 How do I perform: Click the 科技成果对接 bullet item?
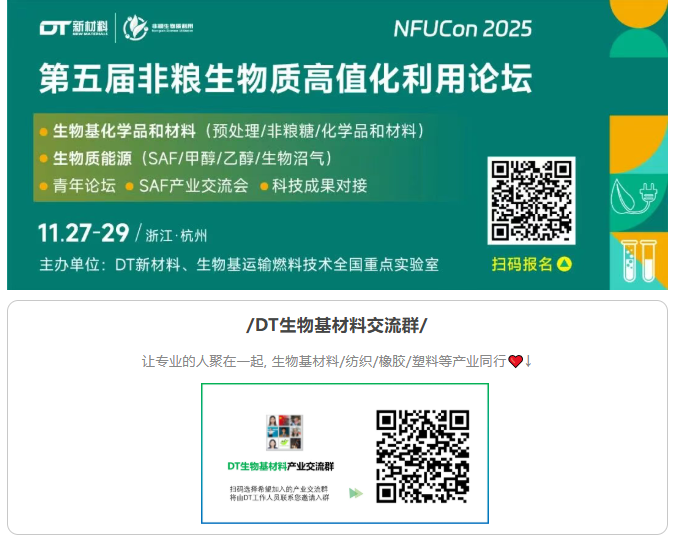pyautogui.click(x=314, y=186)
